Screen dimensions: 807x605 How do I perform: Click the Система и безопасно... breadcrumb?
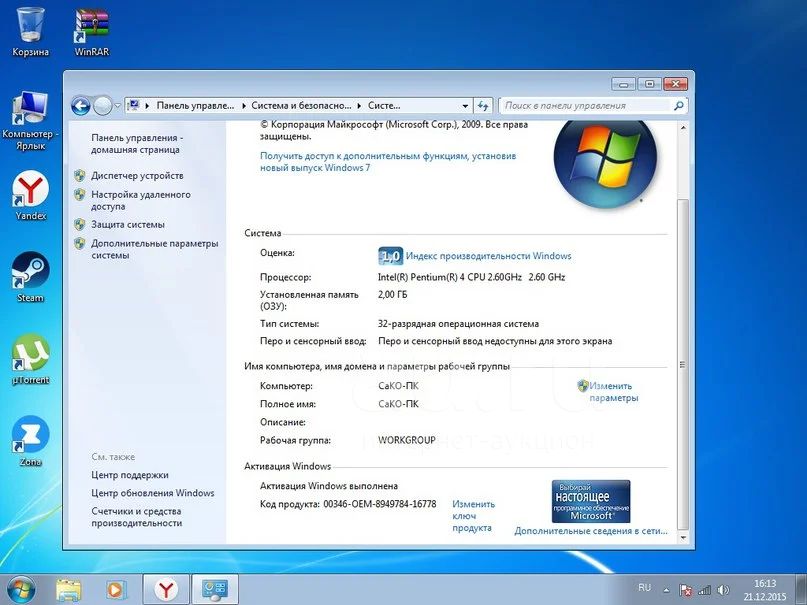pos(301,105)
